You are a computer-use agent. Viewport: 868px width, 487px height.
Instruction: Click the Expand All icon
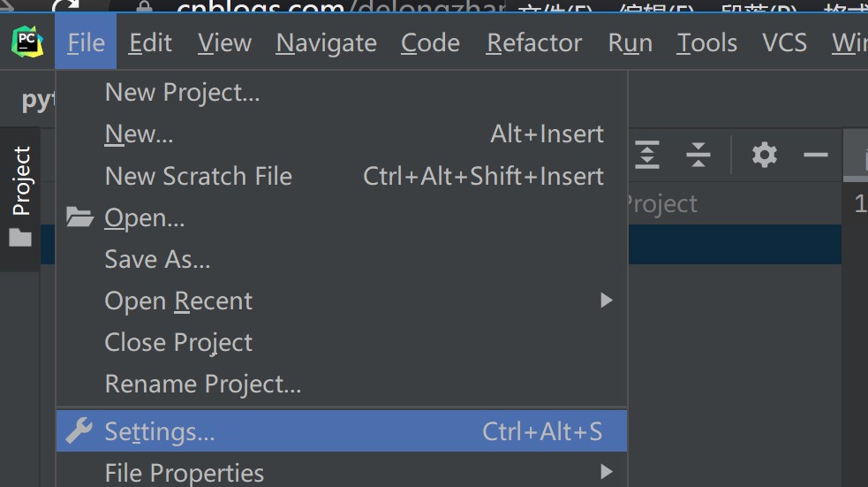[x=647, y=156]
